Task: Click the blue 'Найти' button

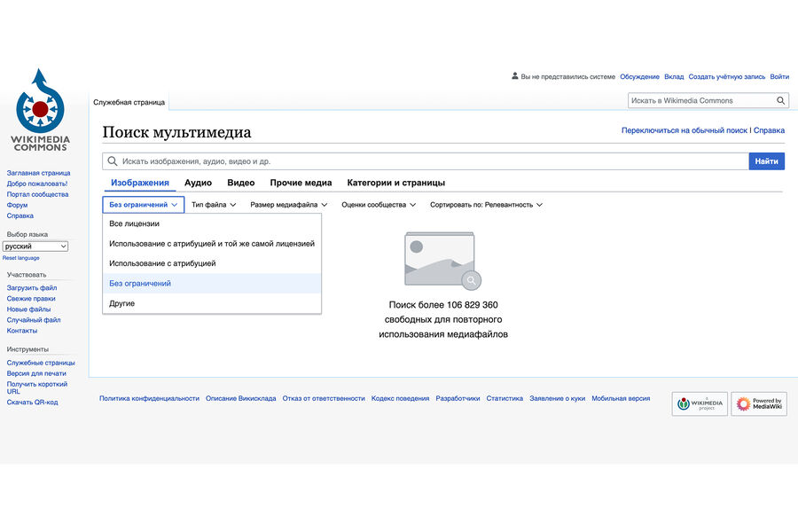Action: click(766, 161)
